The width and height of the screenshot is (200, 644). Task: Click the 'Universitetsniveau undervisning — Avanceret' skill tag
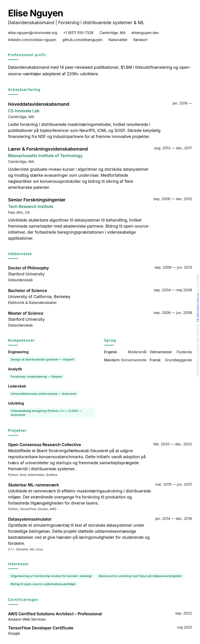tap(43, 394)
